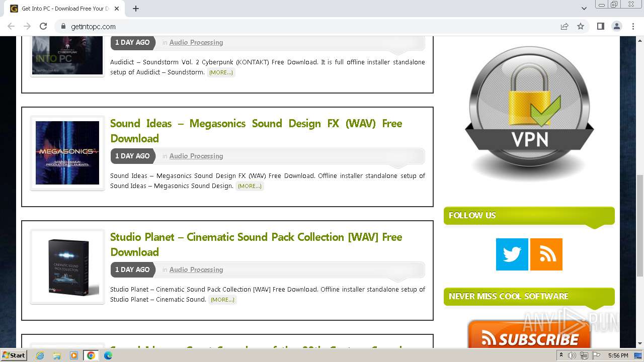Click the 1 DAY AGO badge on Megasonics post
Viewport: 644px width, 362px height.
132,156
